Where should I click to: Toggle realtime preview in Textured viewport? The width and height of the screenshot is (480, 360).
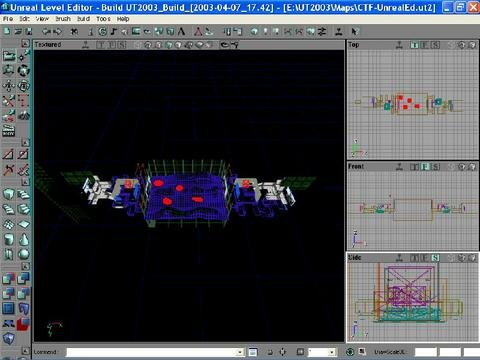86,45
